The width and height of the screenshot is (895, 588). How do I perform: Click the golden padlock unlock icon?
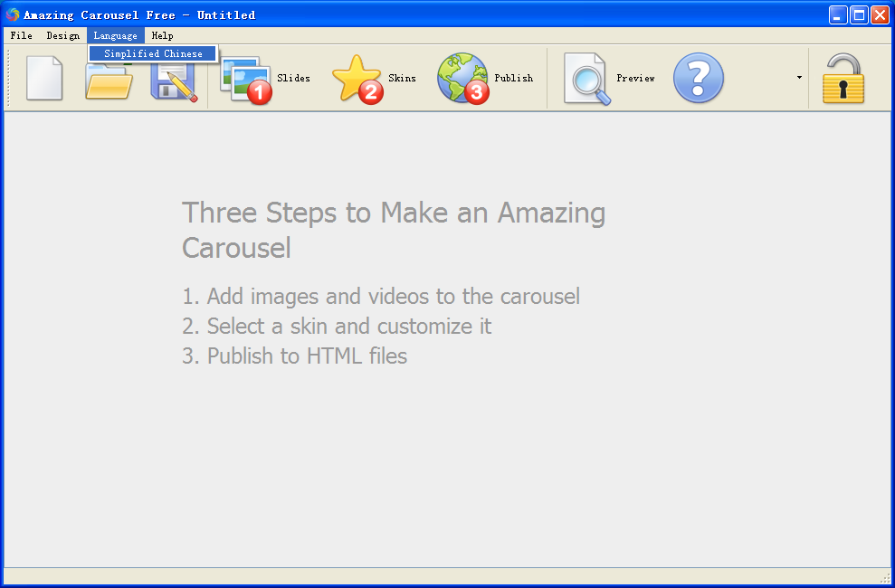843,78
